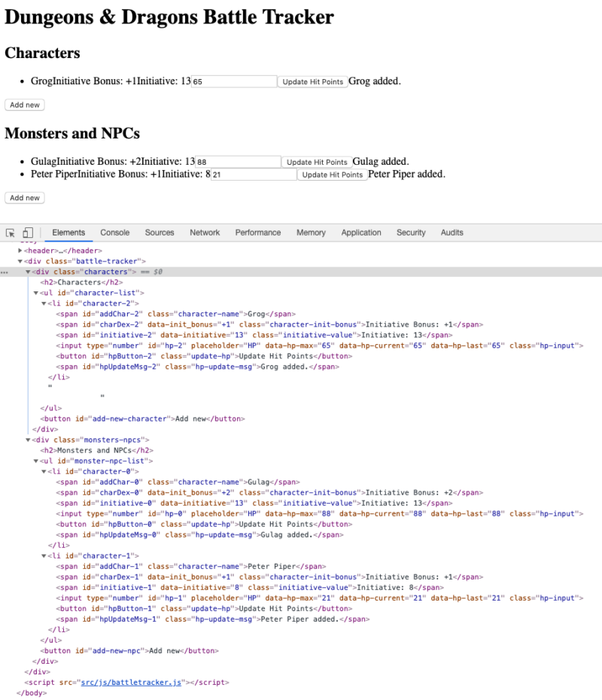
Task: Collapse the battle-tracker div node
Action: point(20,261)
